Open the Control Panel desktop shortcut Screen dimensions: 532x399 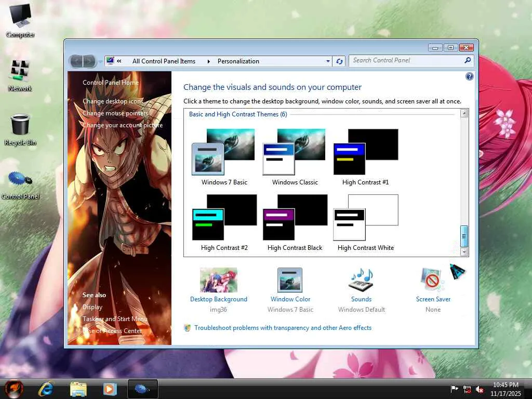click(20, 185)
